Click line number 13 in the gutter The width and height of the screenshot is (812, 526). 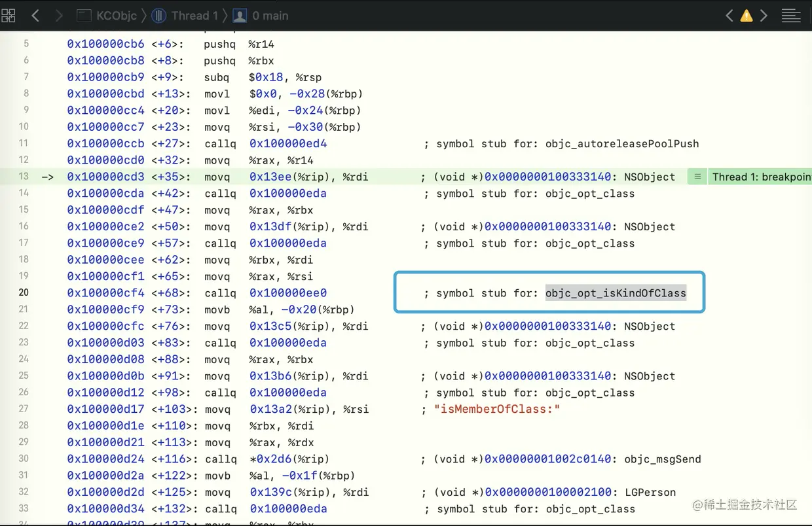24,177
